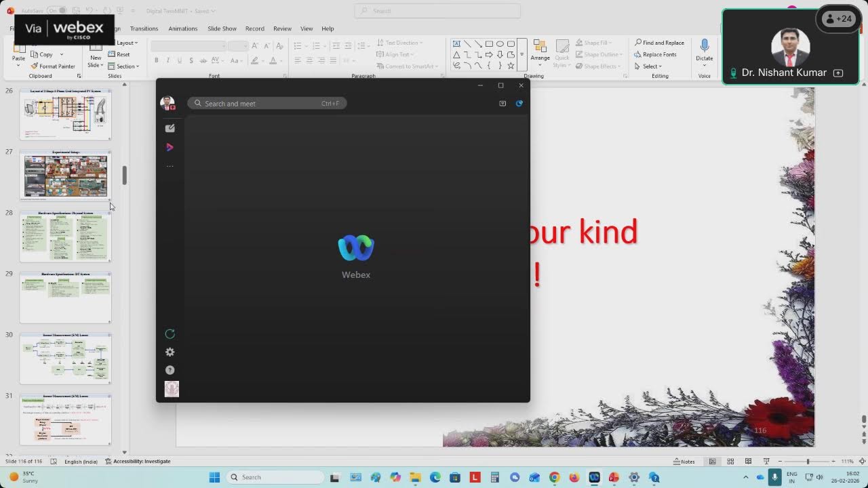Click the Webex screen-share device icon near top right
Viewport: 868px width, 488px height.
(x=502, y=104)
